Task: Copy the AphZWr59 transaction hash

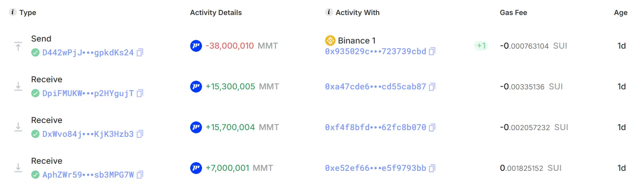Action: (x=140, y=175)
